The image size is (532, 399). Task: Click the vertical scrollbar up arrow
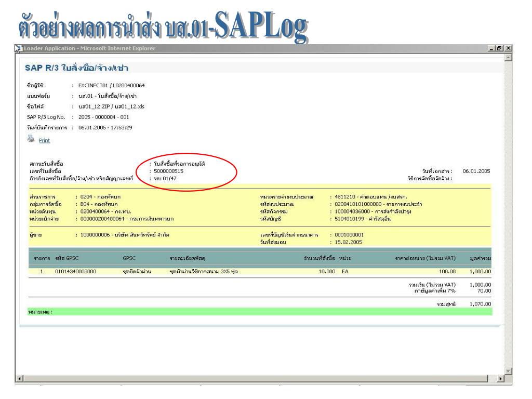click(508, 57)
